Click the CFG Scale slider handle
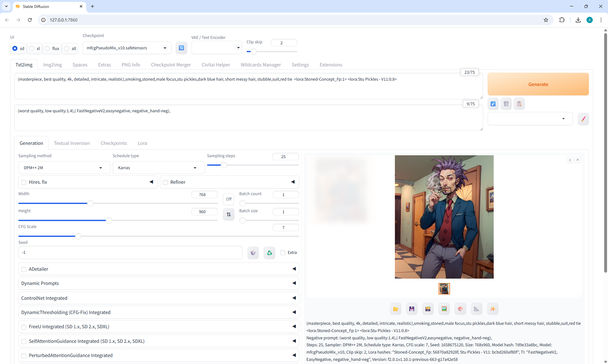Screen dimensions: 608x364 [78, 236]
